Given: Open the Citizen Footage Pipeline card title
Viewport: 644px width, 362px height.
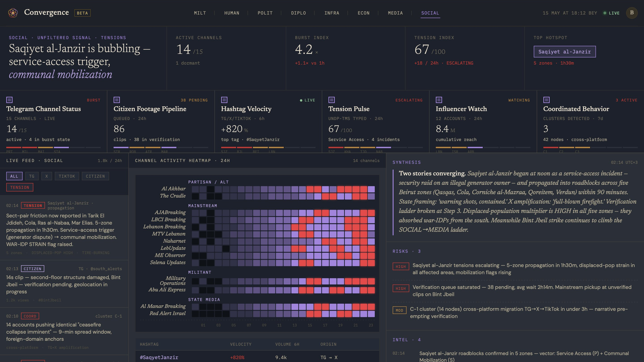Looking at the screenshot, I should [x=150, y=109].
